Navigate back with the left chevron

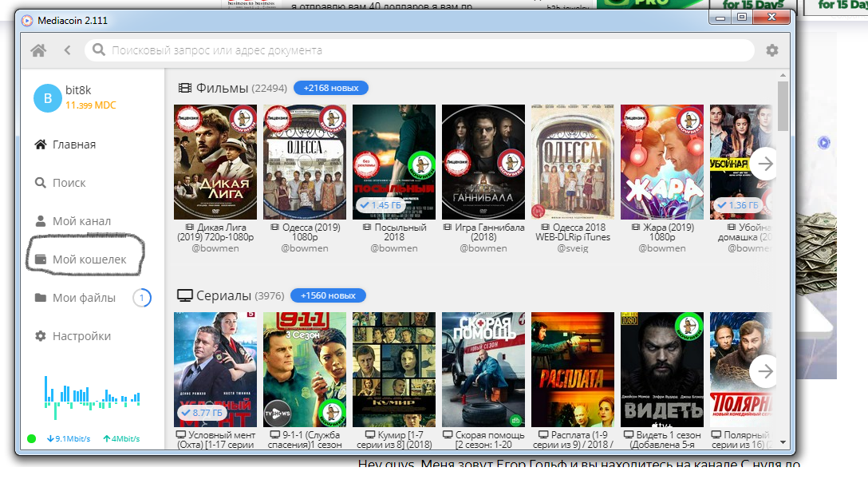point(68,50)
